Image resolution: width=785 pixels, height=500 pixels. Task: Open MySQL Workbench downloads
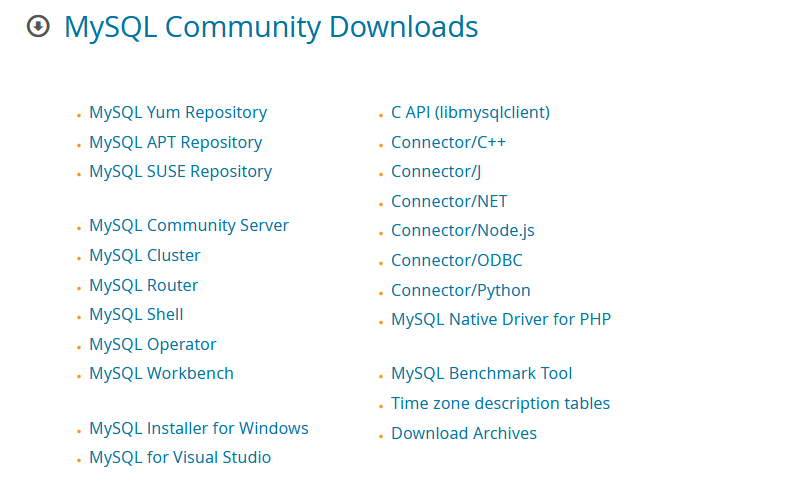[x=161, y=373]
